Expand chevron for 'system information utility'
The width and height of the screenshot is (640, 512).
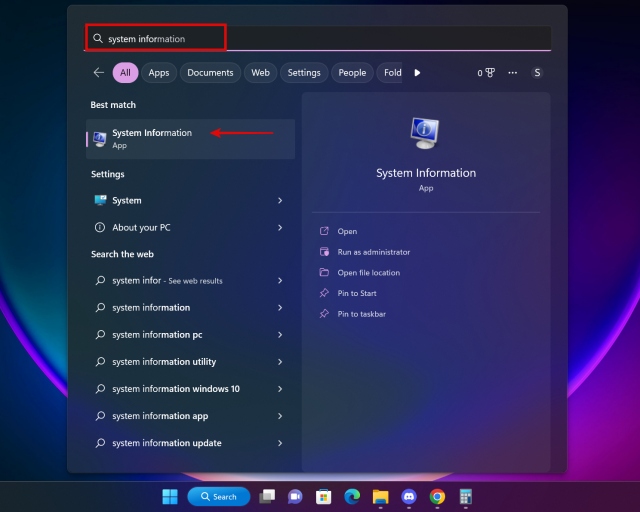280,362
